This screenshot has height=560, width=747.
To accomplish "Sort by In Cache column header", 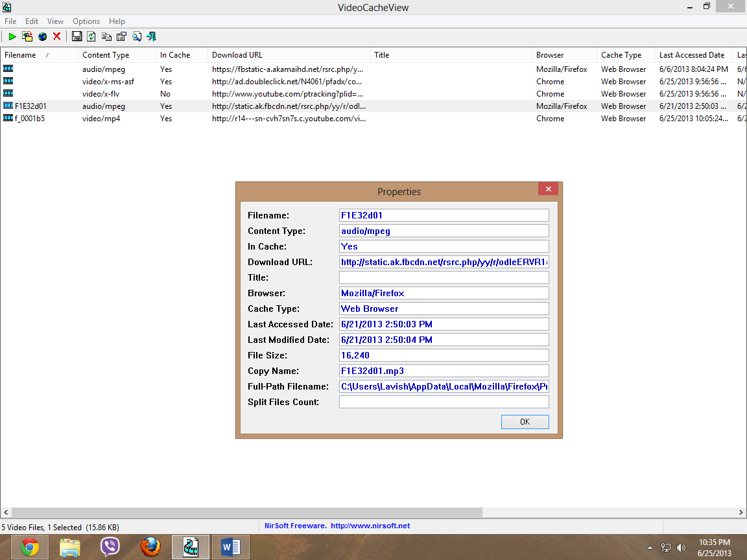I will click(x=182, y=54).
